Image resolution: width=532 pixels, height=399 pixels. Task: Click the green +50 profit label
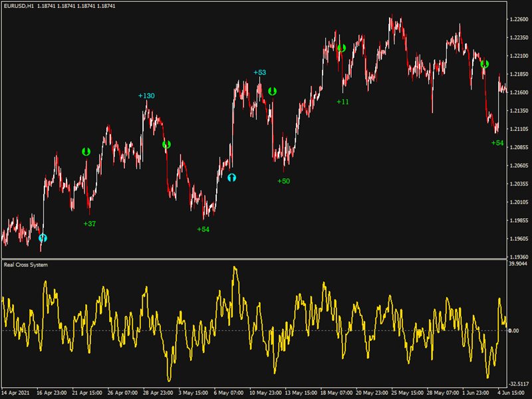[x=283, y=181]
